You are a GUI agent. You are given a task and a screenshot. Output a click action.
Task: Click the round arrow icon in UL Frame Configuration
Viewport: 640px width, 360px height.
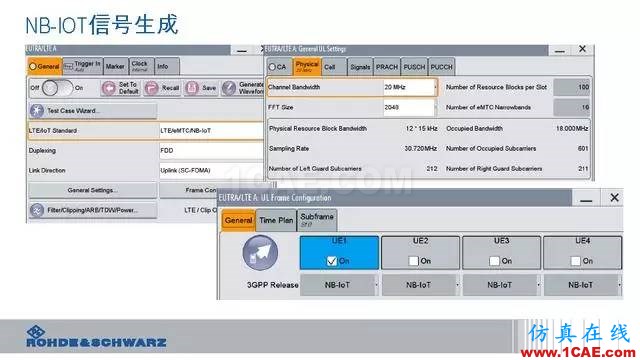(x=260, y=253)
